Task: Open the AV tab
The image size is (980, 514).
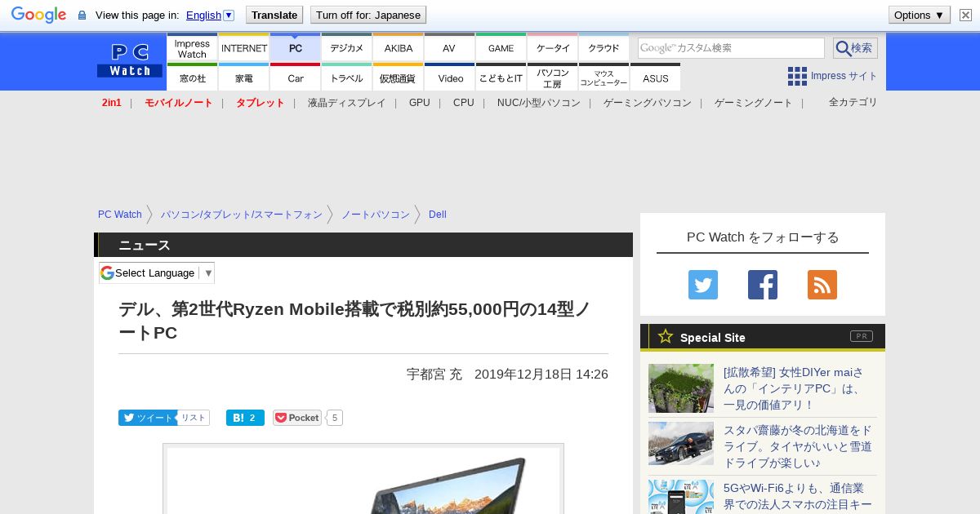Action: [x=449, y=48]
